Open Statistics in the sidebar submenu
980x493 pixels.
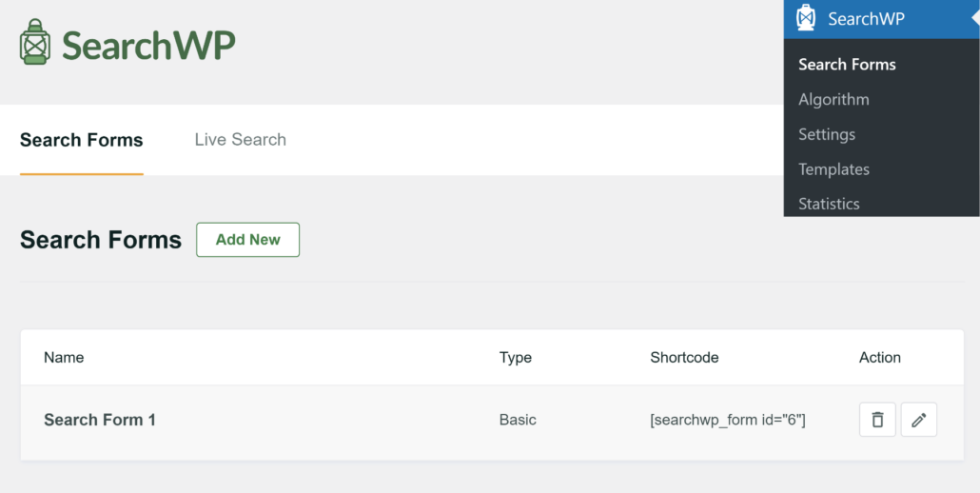[x=829, y=204]
